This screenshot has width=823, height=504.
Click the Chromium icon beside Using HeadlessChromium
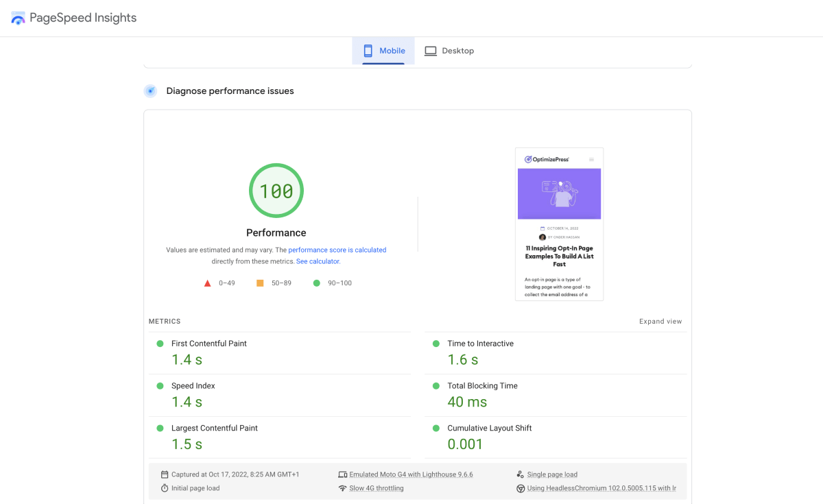521,488
